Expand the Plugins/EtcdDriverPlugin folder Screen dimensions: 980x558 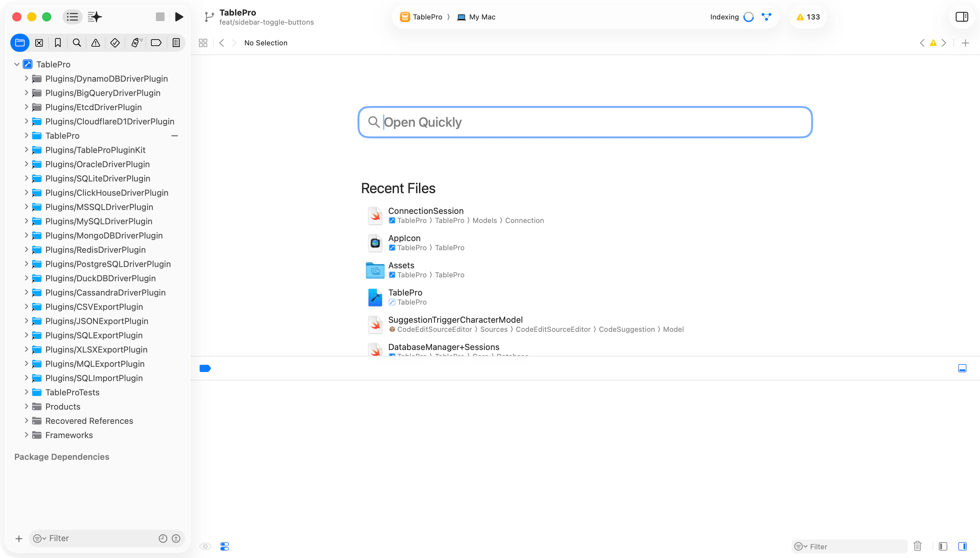[x=26, y=107]
